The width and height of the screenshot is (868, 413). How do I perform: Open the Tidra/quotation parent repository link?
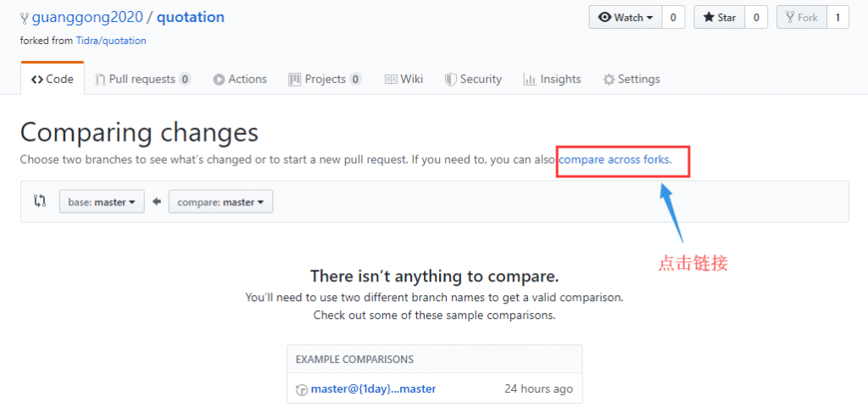click(111, 41)
